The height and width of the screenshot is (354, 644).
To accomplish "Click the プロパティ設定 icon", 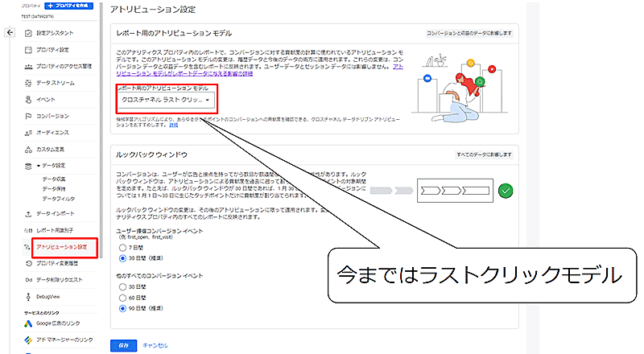I will coord(28,49).
